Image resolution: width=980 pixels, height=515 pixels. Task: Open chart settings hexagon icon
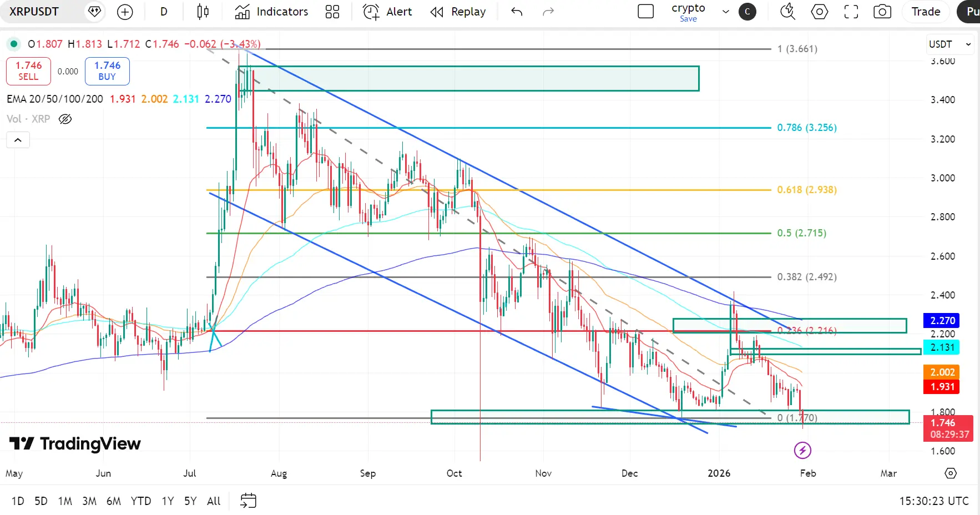coord(820,12)
